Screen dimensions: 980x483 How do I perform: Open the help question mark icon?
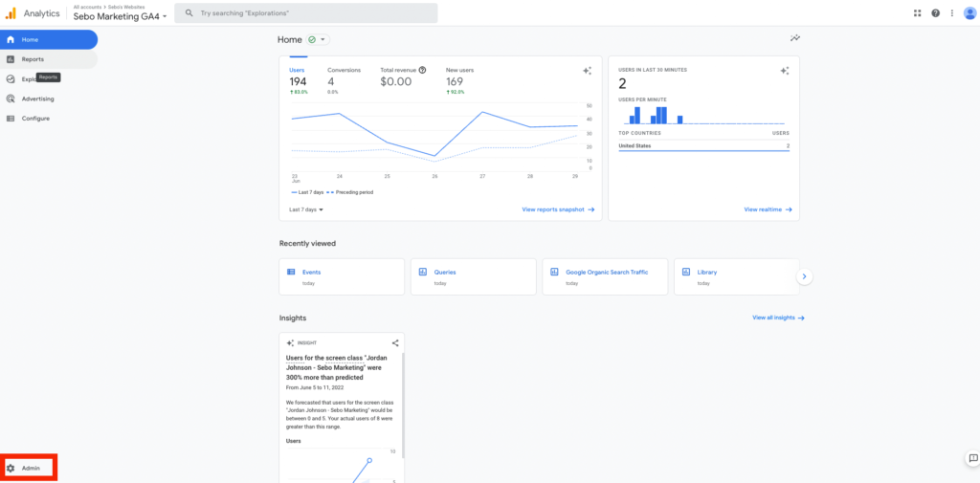pos(936,13)
